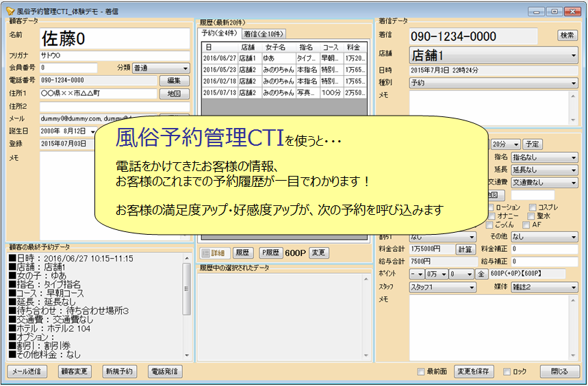The width and height of the screenshot is (588, 386).
Task: Click the 詳細 button with list icon
Action: click(213, 253)
